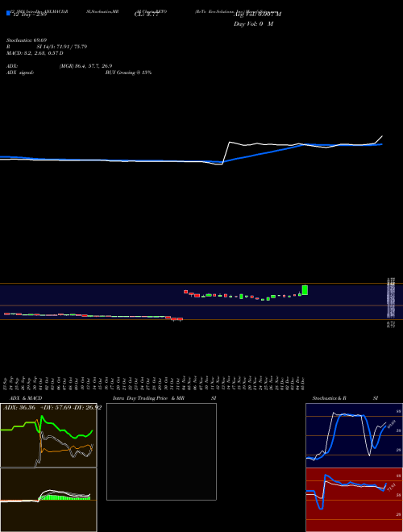This screenshot has width=403, height=532.
Task: Click the blue RSI line in red panel
Action: point(346,484)
